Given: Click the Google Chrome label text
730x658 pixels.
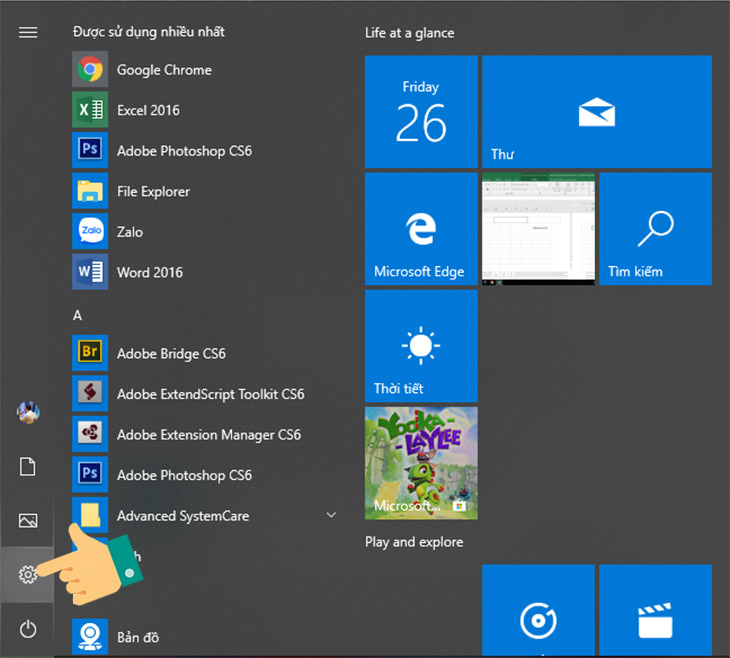Looking at the screenshot, I should pos(164,70).
